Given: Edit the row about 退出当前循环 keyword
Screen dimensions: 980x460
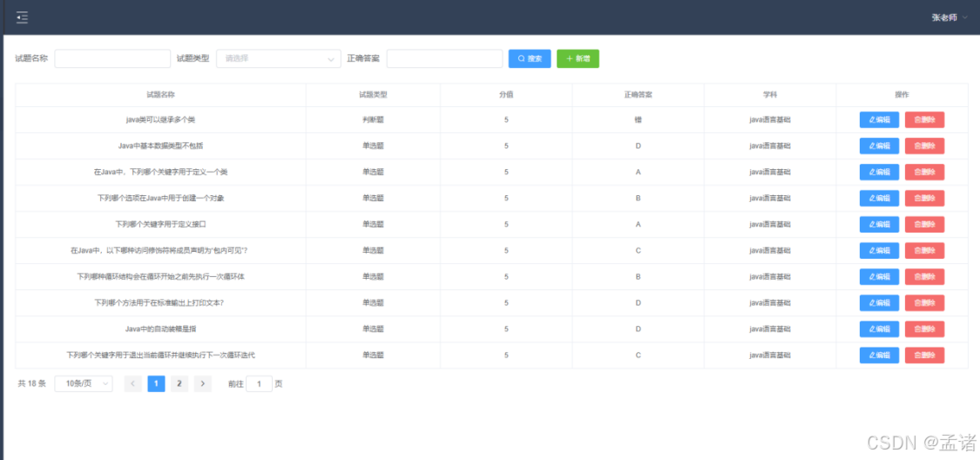Looking at the screenshot, I should [879, 355].
